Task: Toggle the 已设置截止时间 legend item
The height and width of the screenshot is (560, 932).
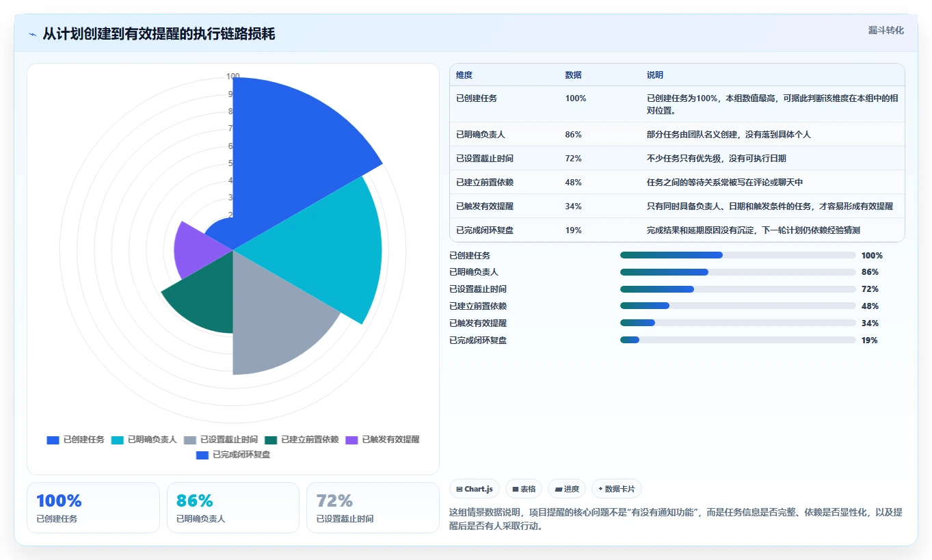Action: [x=221, y=440]
